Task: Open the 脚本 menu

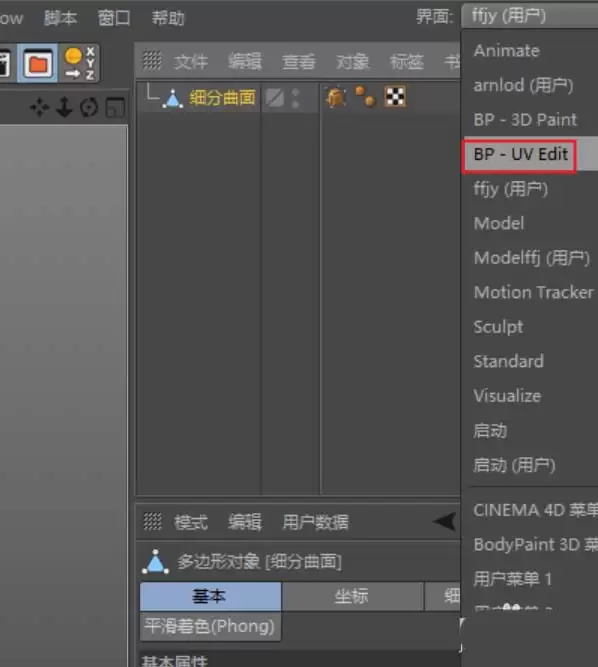Action: pos(60,18)
